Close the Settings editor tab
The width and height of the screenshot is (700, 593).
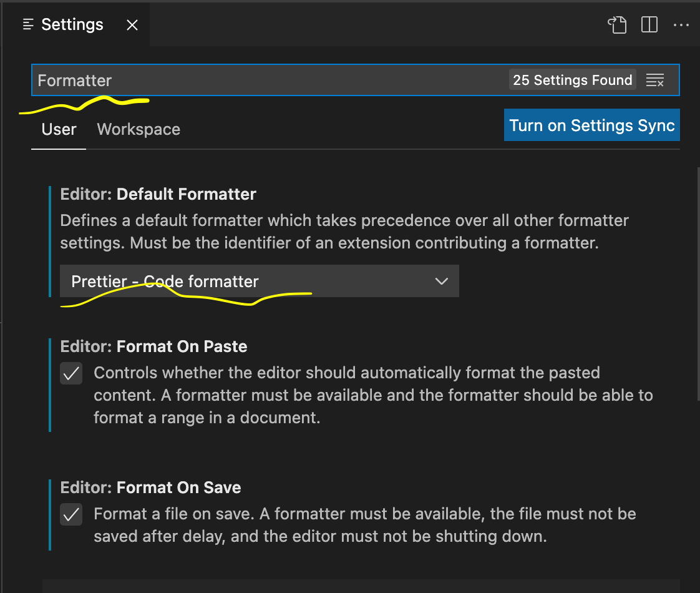(132, 25)
